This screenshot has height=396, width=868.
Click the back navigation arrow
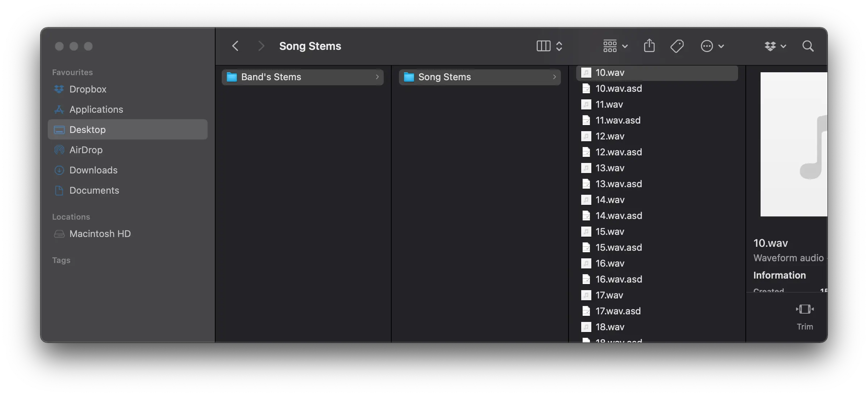click(235, 46)
